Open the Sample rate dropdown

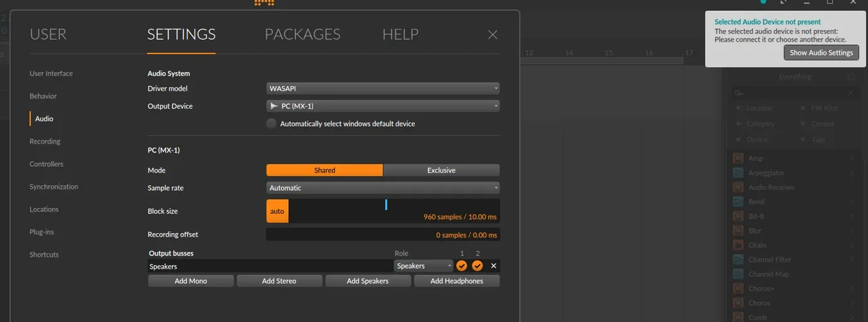pos(383,188)
